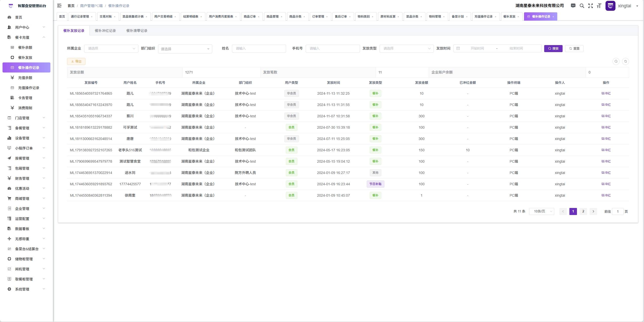
Task: Open the xingtai user menu arrow
Action: [637, 6]
